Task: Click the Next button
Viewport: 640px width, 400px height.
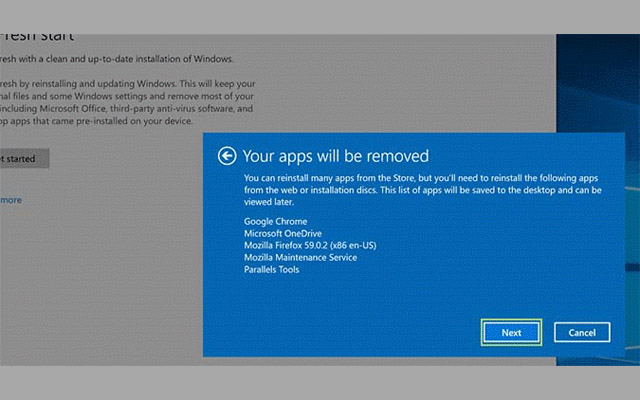Action: [511, 333]
